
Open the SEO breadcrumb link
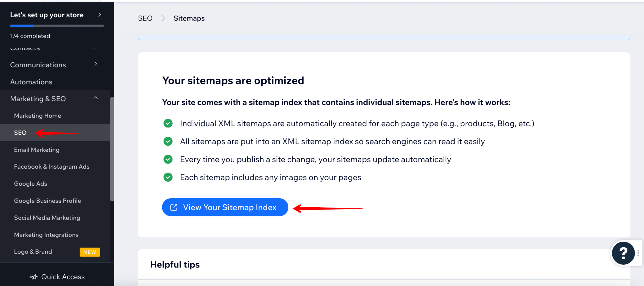pyautogui.click(x=145, y=18)
